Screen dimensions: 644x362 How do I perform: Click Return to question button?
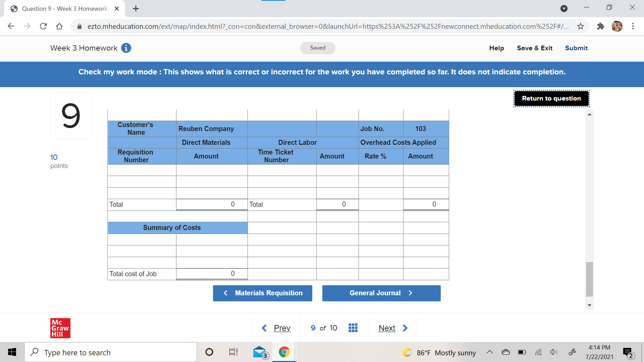click(551, 99)
